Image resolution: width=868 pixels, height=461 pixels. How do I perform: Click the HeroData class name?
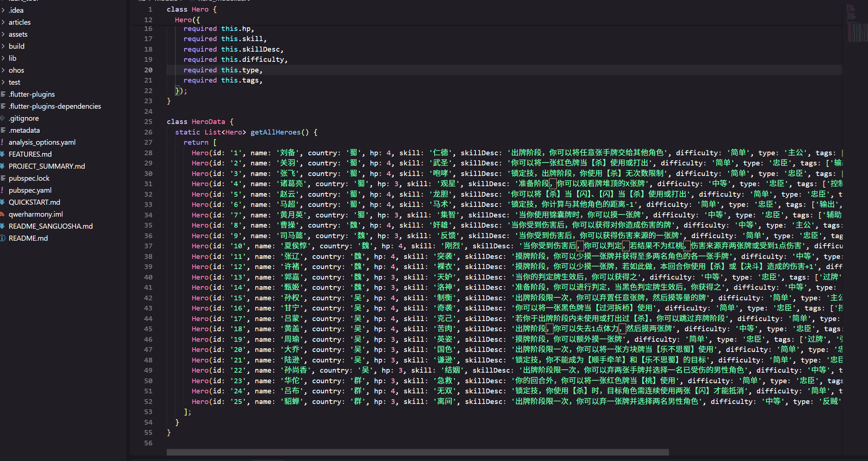tap(208, 122)
